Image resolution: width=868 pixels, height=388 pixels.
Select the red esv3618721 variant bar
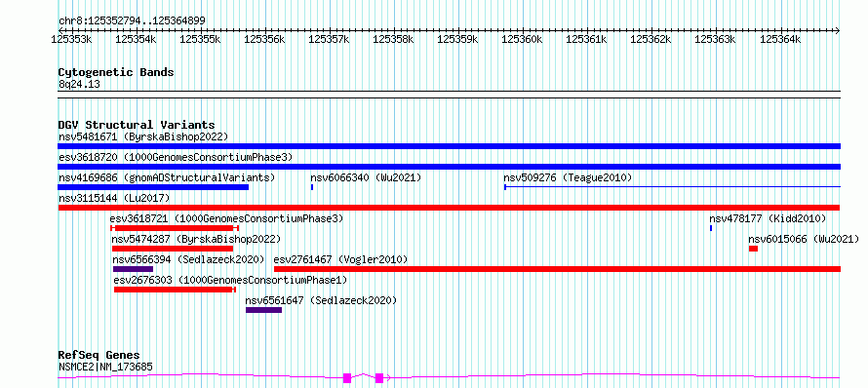click(175, 228)
